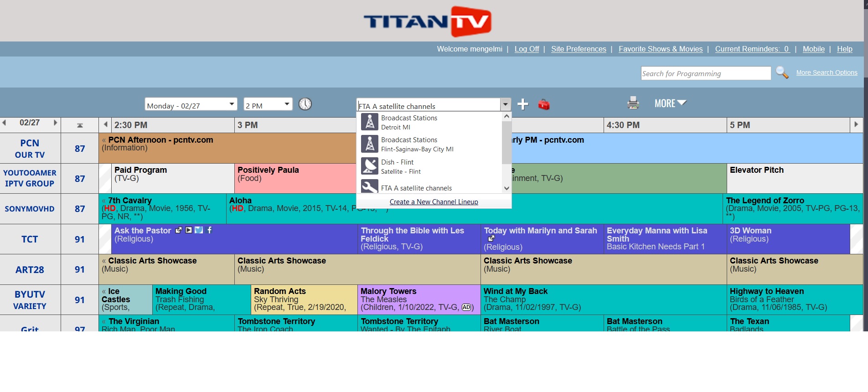Click the wrench icon for FTA A satellite channels

pos(370,186)
